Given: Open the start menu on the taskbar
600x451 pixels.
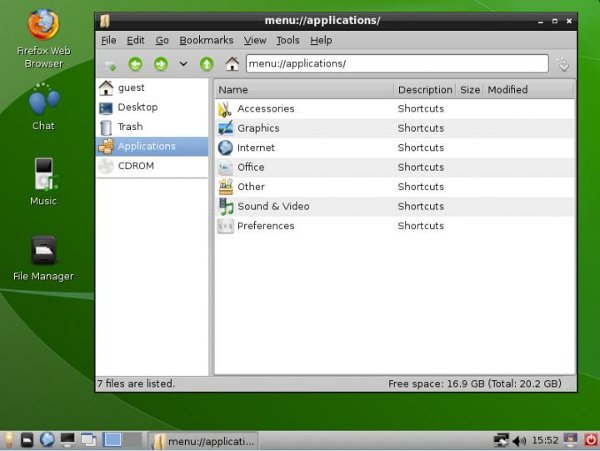Looking at the screenshot, I should [x=8, y=440].
